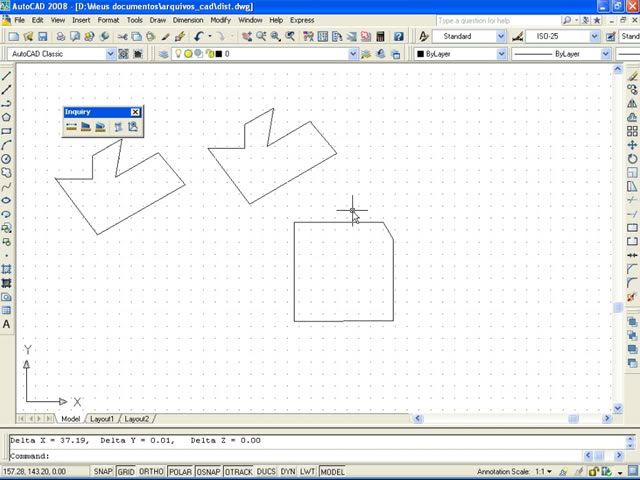Toggle POLAR tracking in status bar

[x=180, y=471]
